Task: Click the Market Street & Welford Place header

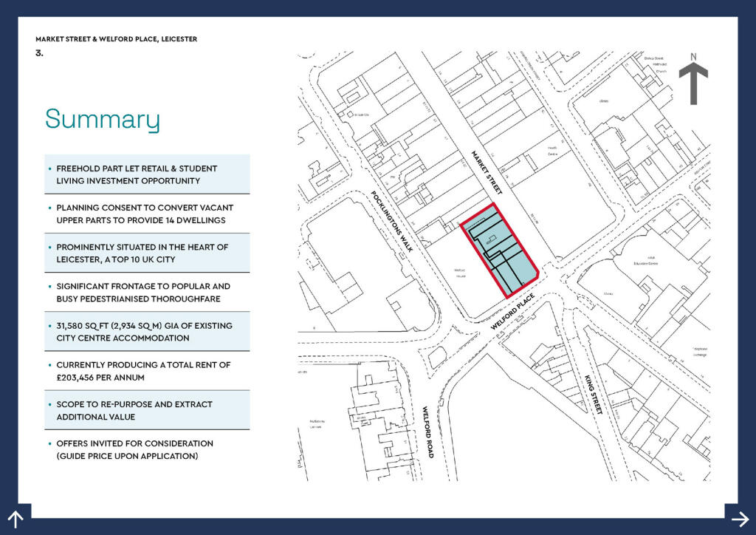Action: click(x=116, y=38)
